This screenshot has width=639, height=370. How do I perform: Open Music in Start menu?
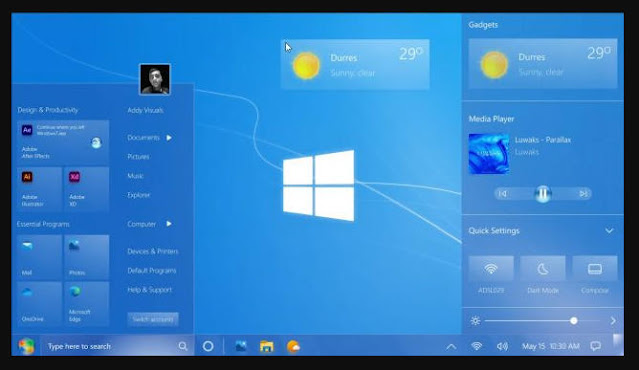(x=135, y=176)
